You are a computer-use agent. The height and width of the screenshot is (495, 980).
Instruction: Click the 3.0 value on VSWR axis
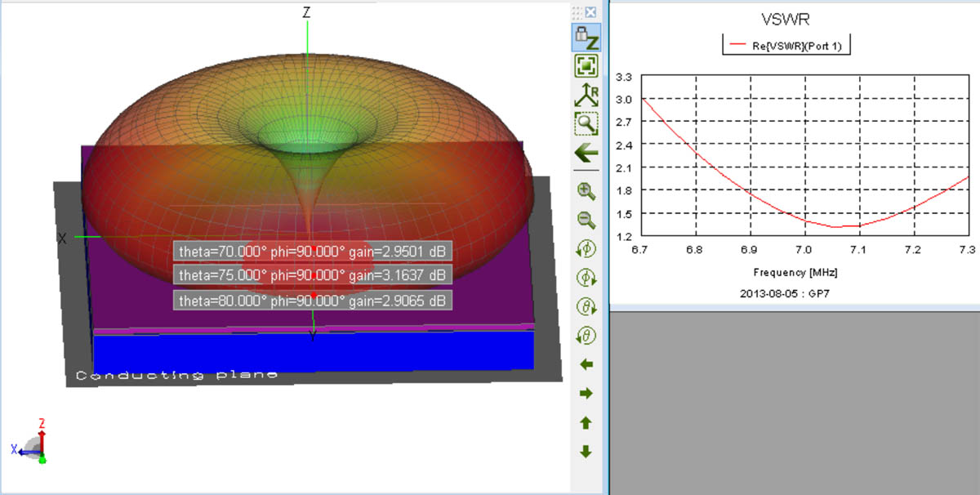coord(624,98)
